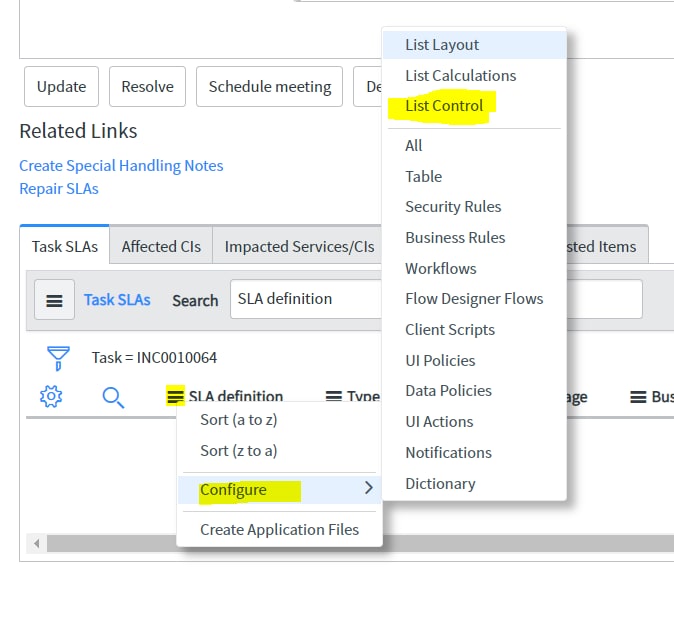674x620 pixels.
Task: Open the Task SLAs list hamburger menu
Action: 54,300
